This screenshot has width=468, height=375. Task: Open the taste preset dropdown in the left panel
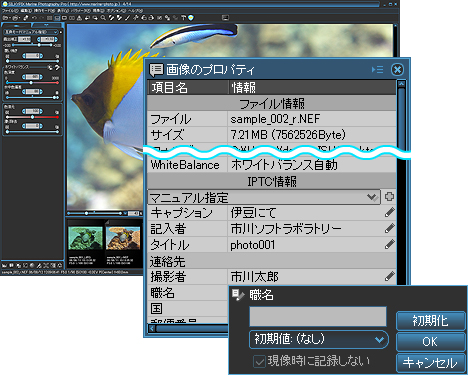(x=31, y=32)
